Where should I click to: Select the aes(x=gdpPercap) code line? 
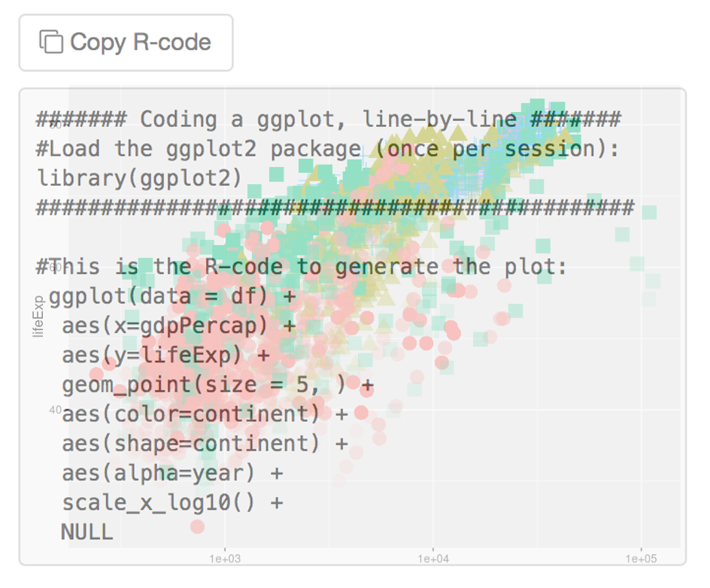[178, 326]
